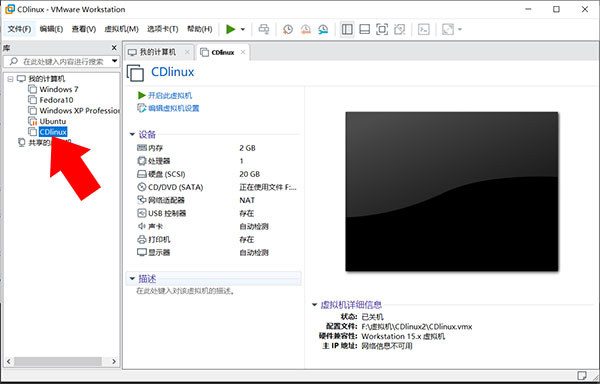
Task: Toggle the thumbnail bar view icon
Action: click(365, 29)
